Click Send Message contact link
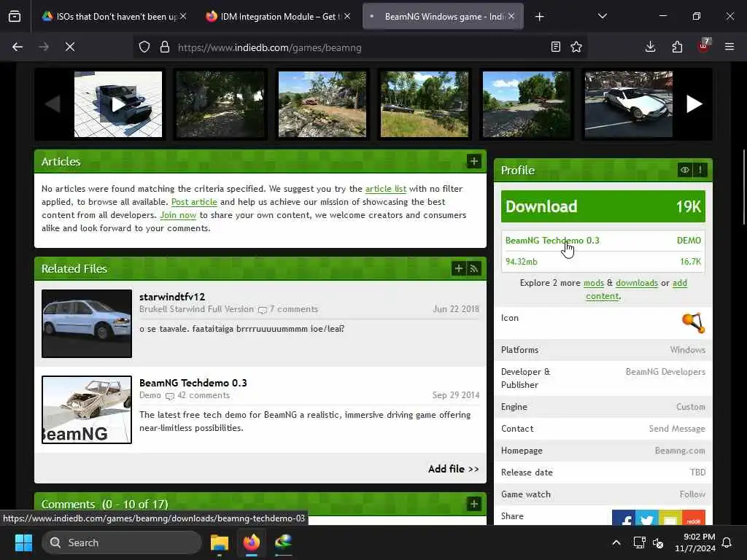Image resolution: width=747 pixels, height=560 pixels. point(677,429)
